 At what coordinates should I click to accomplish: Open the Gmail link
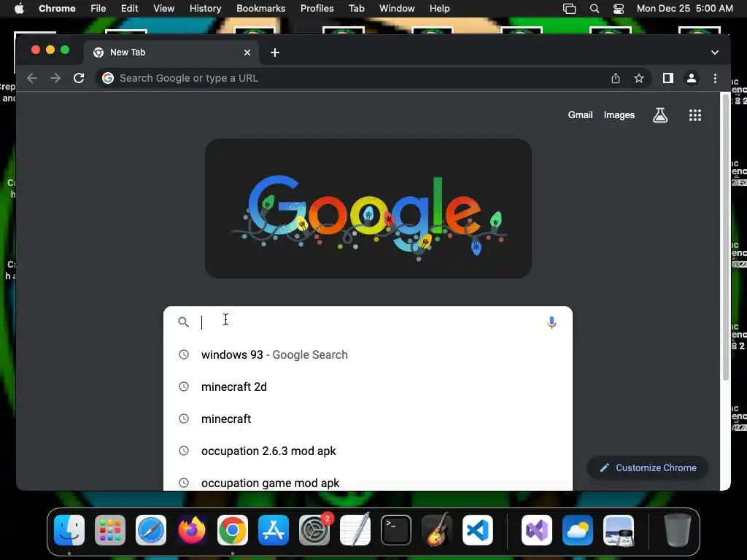[x=580, y=114]
